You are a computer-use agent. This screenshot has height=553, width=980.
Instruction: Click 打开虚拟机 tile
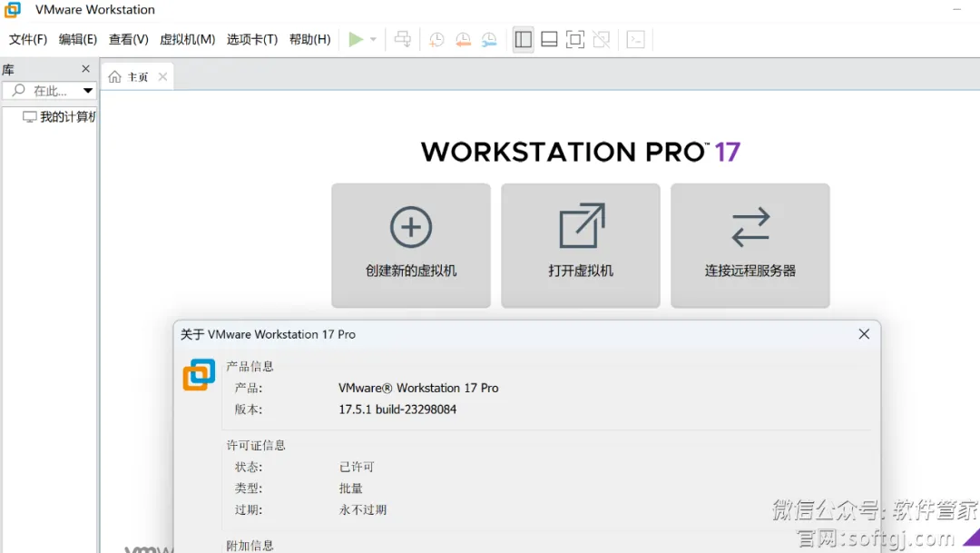point(581,245)
